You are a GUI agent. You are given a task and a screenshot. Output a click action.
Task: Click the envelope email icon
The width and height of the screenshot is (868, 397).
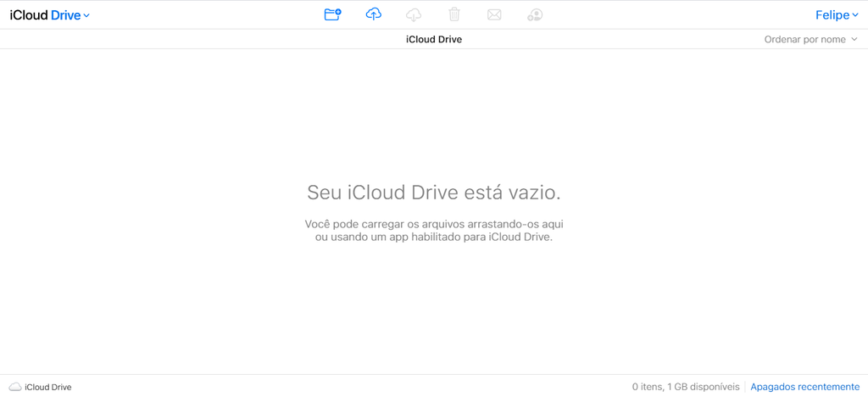[x=494, y=15]
